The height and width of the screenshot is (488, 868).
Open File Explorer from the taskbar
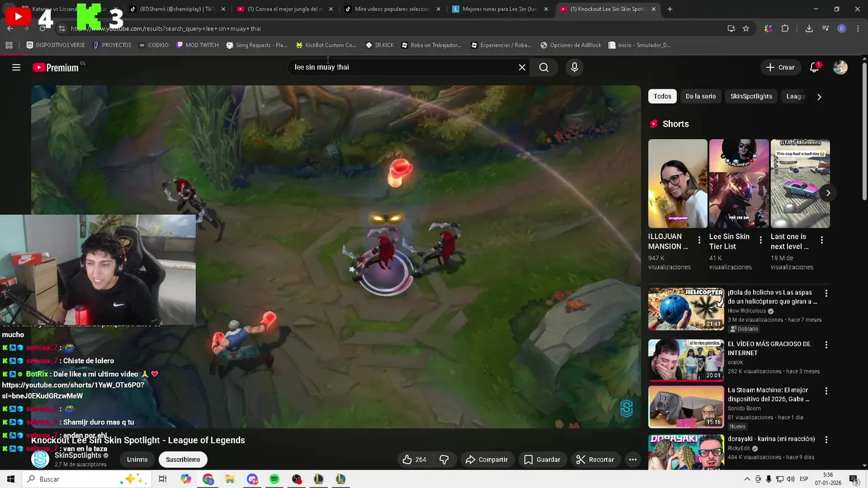(x=231, y=479)
